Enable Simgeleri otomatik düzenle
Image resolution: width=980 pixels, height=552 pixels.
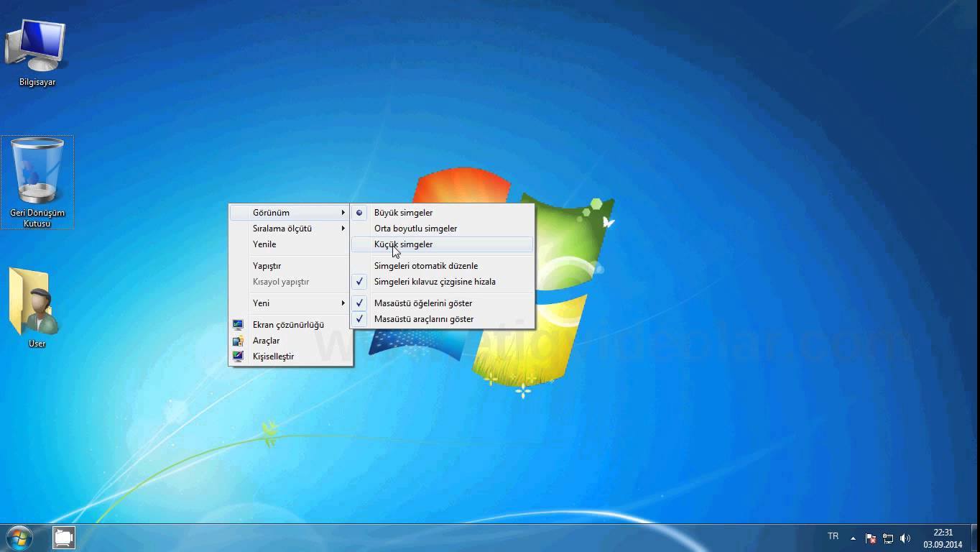(x=442, y=266)
